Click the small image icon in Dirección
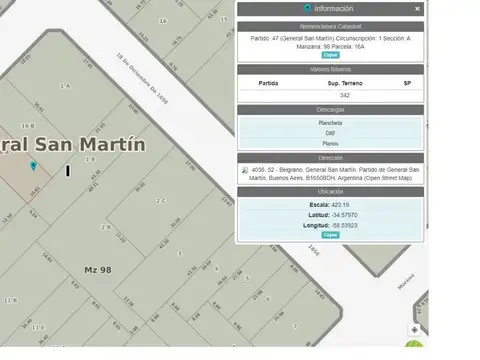The image size is (480, 360). point(245,170)
